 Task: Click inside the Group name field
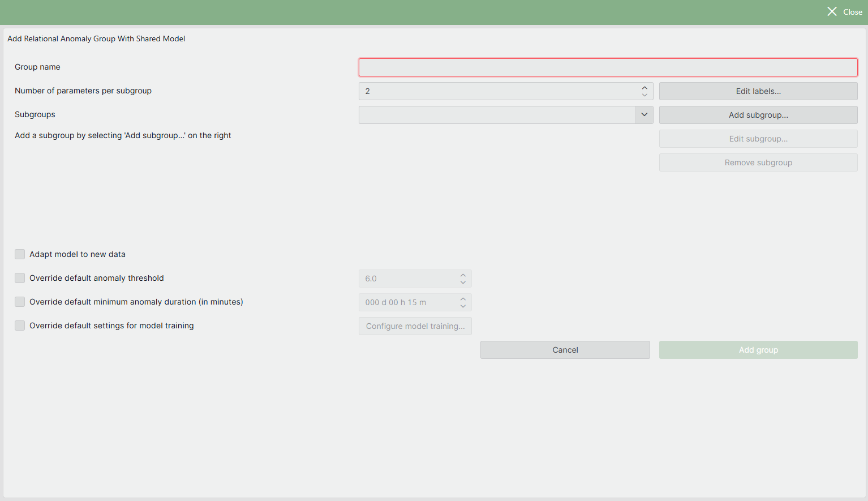click(608, 67)
